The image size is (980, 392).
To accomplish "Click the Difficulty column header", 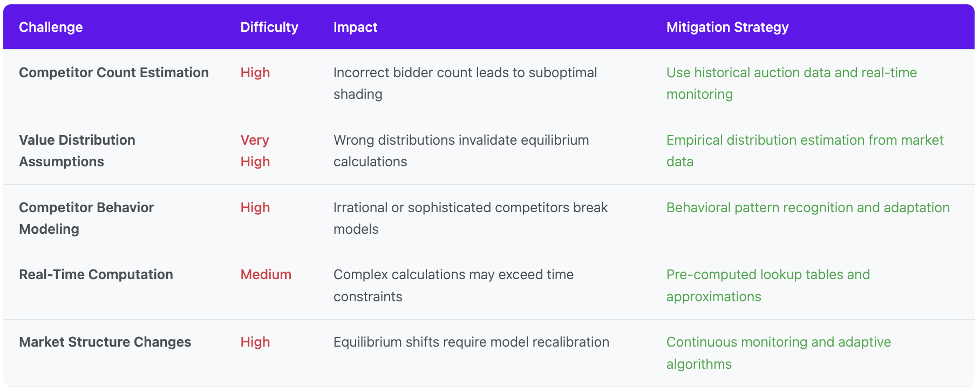I will coord(269,28).
